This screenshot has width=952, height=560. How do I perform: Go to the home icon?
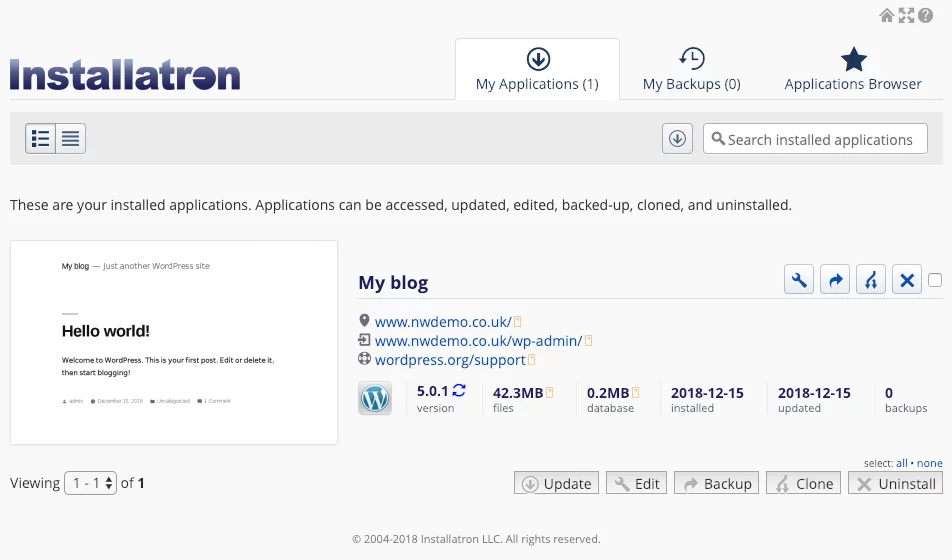pyautogui.click(x=886, y=15)
